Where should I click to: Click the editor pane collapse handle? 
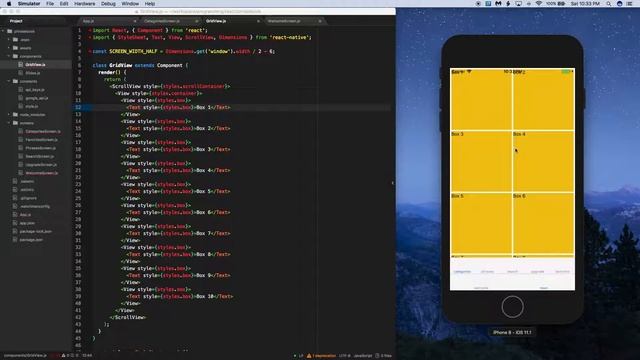tap(393, 183)
